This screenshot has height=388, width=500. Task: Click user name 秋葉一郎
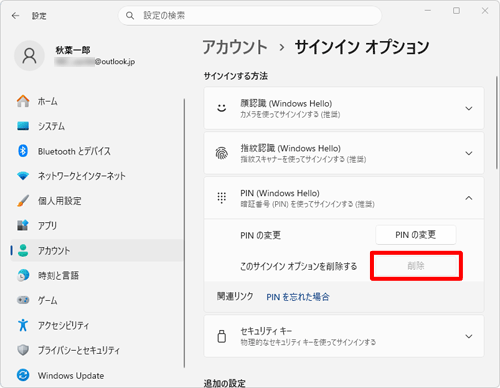73,50
